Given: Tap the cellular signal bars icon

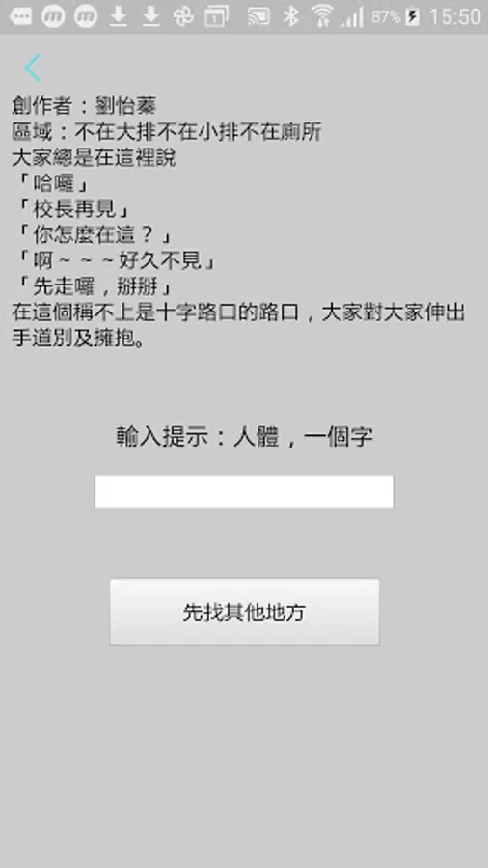Looking at the screenshot, I should point(352,16).
